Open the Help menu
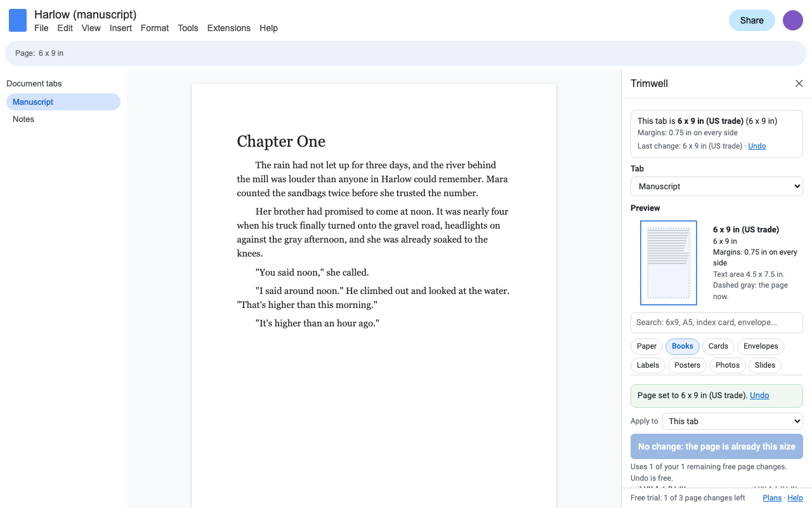Image resolution: width=812 pixels, height=508 pixels. coord(269,28)
